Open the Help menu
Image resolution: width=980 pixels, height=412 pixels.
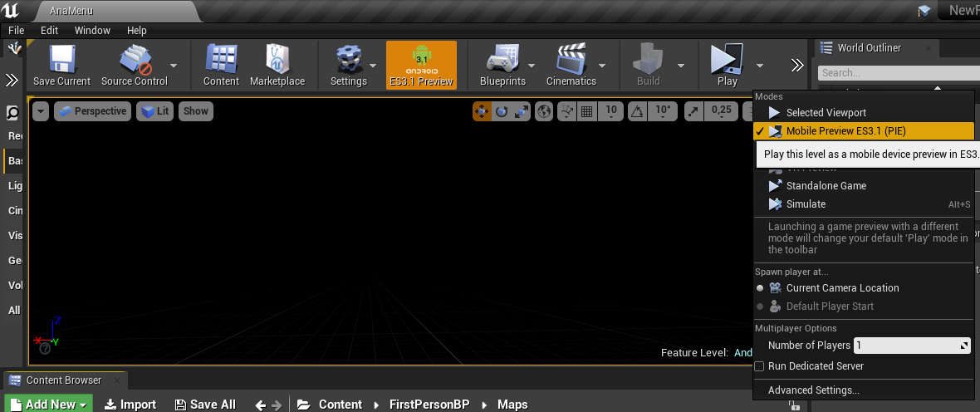(137, 30)
